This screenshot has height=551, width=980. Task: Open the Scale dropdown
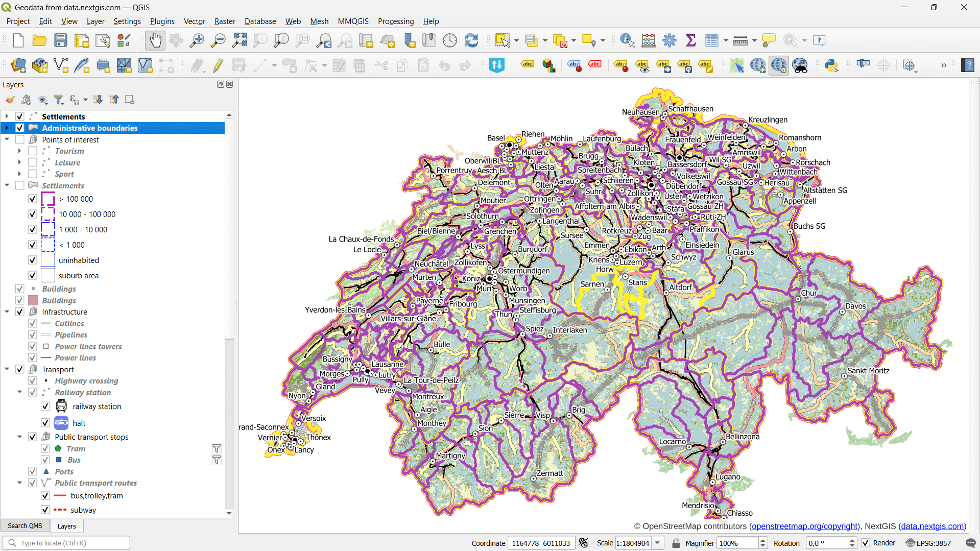tap(657, 543)
